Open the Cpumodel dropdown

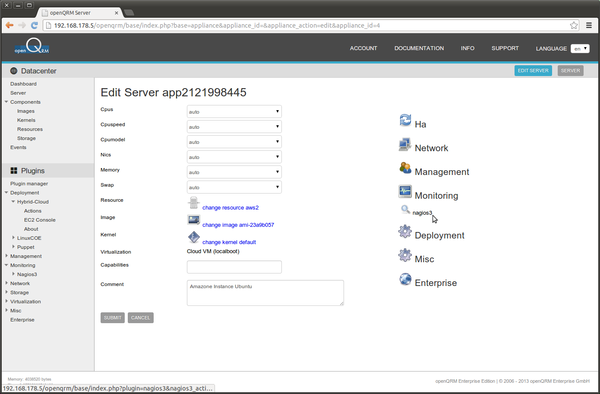(x=234, y=142)
